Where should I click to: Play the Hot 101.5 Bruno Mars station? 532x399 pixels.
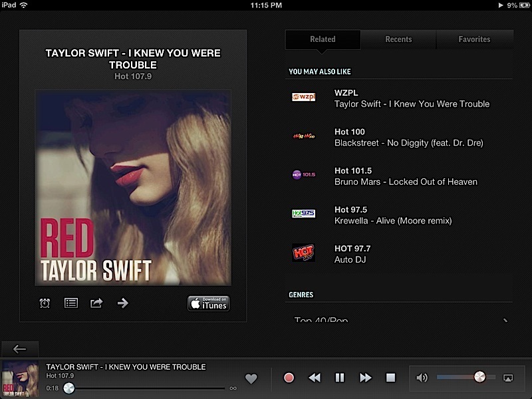coord(399,176)
